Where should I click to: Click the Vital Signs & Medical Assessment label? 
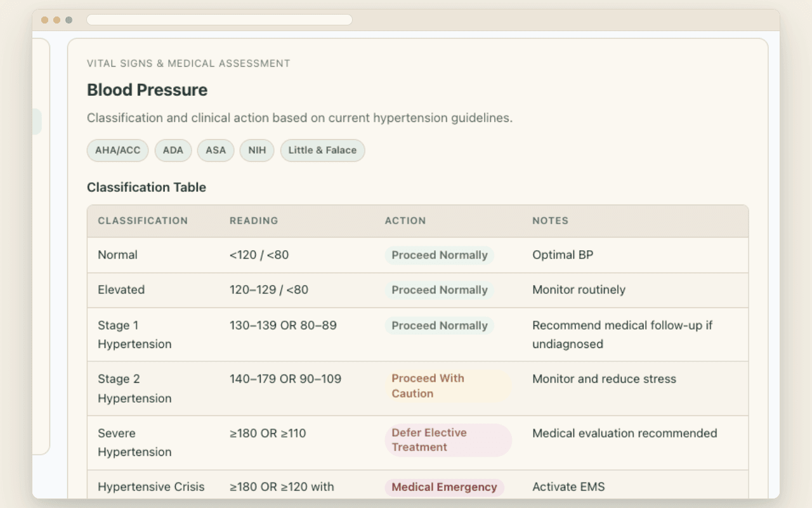tap(188, 63)
